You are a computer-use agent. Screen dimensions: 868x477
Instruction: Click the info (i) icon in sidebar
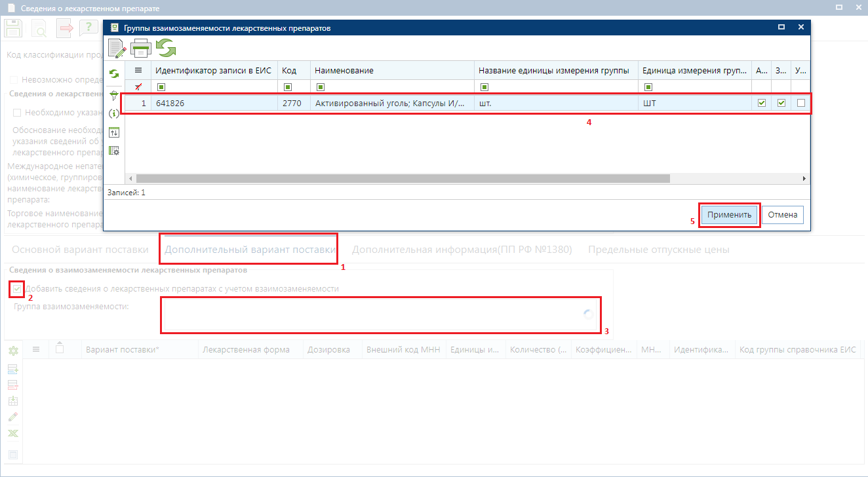click(114, 113)
